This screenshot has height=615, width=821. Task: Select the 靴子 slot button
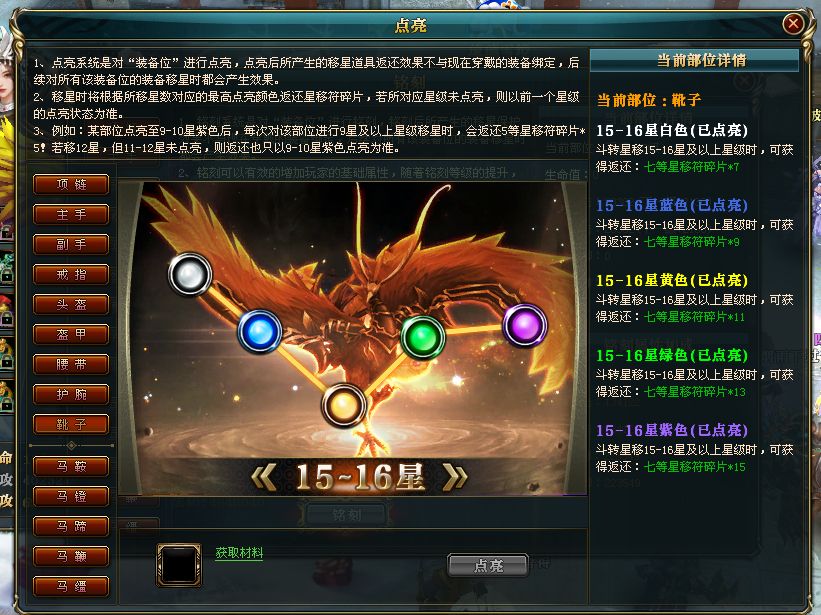pos(71,424)
